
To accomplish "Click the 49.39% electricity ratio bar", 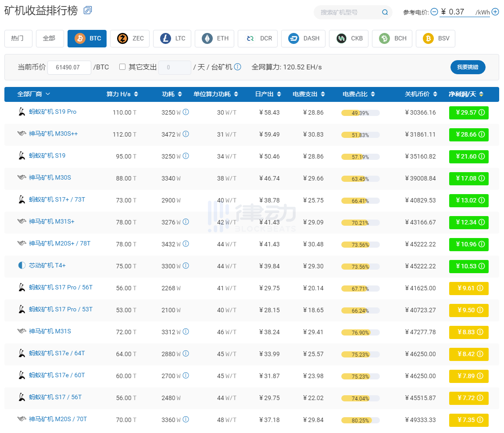I will (x=360, y=113).
